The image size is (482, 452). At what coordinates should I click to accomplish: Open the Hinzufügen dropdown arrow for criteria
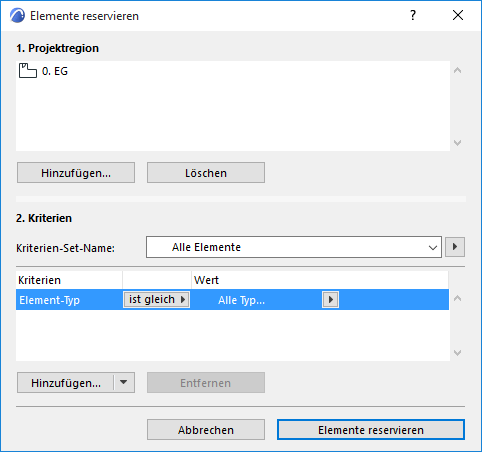(x=124, y=383)
